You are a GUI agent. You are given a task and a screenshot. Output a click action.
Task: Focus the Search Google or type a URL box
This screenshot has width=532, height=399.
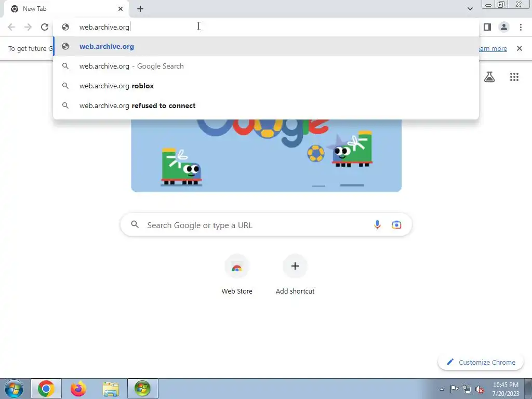(267, 224)
